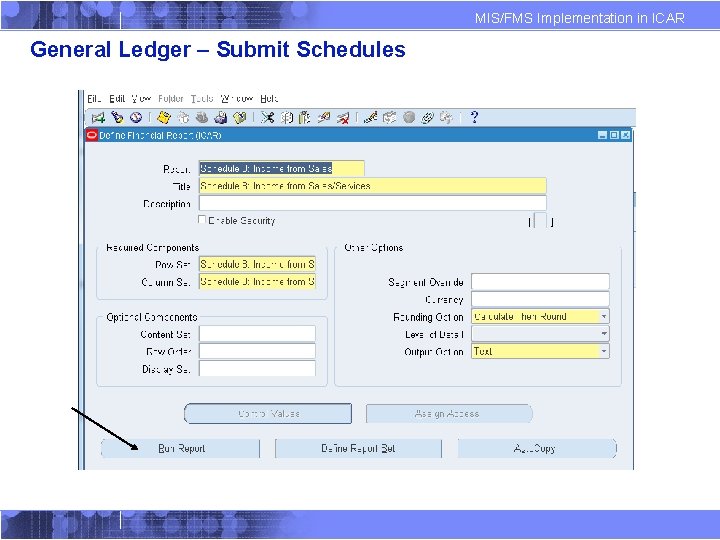This screenshot has width=720, height=540.
Task: Click the Define Report Set button
Action: click(x=358, y=449)
